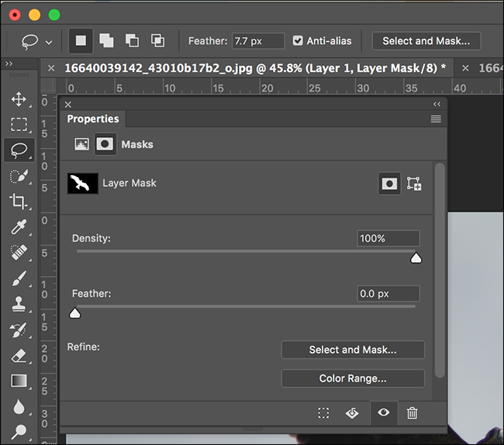Select the Move tool

(19, 99)
